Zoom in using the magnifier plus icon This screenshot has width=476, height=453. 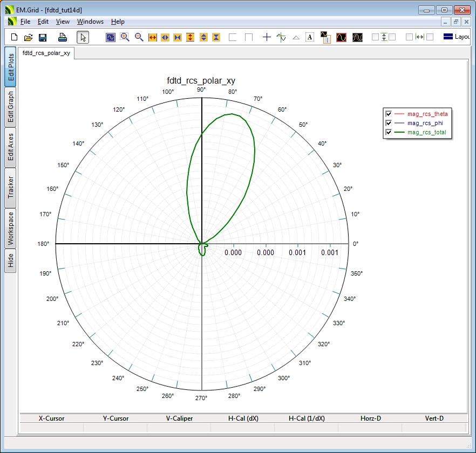125,37
